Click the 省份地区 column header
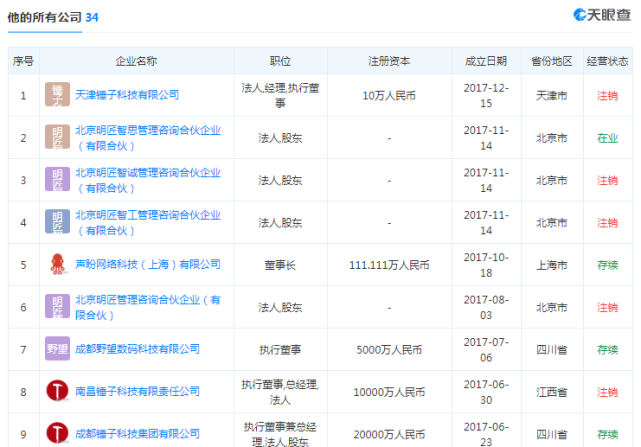 coord(551,61)
